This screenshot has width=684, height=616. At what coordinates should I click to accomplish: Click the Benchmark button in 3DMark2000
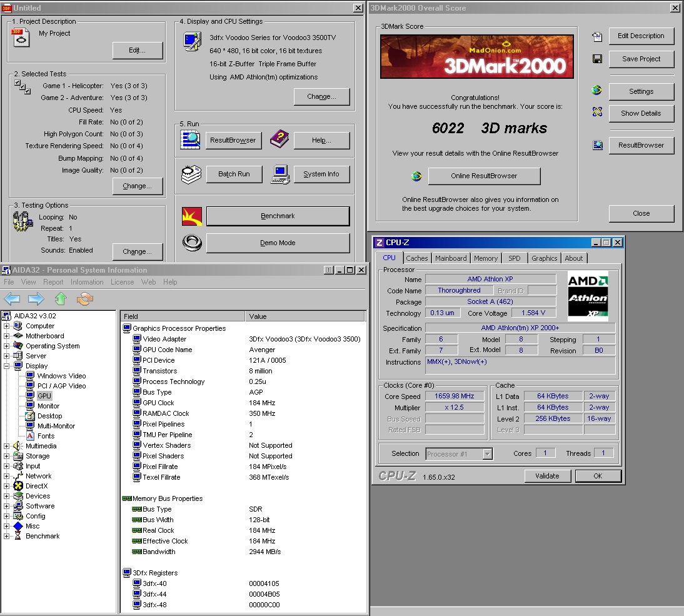tap(278, 216)
